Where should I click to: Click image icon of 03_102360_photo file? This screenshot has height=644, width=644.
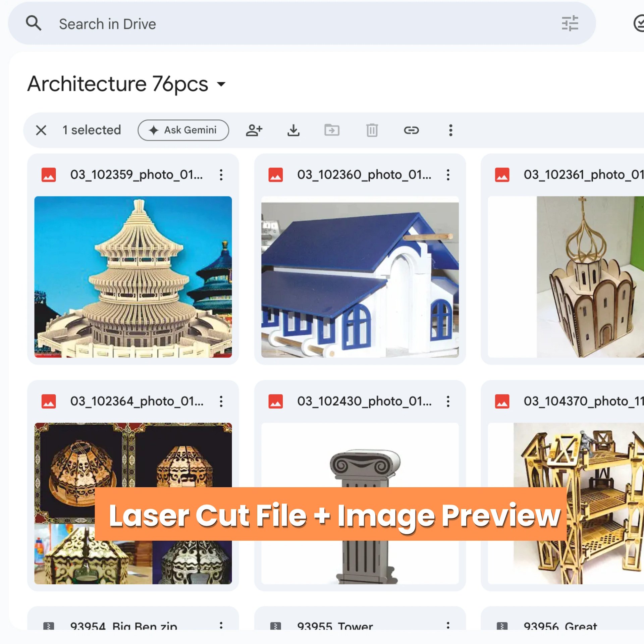tap(275, 175)
